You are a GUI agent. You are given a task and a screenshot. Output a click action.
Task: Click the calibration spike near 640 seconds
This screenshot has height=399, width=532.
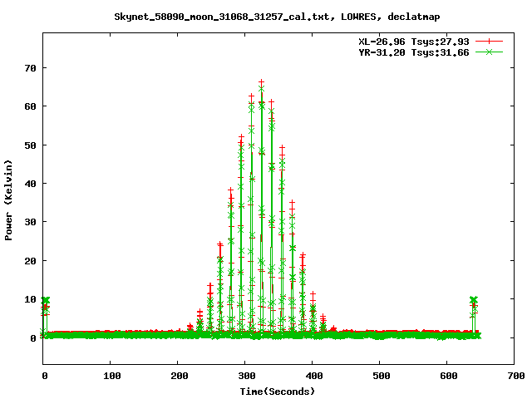point(474,316)
